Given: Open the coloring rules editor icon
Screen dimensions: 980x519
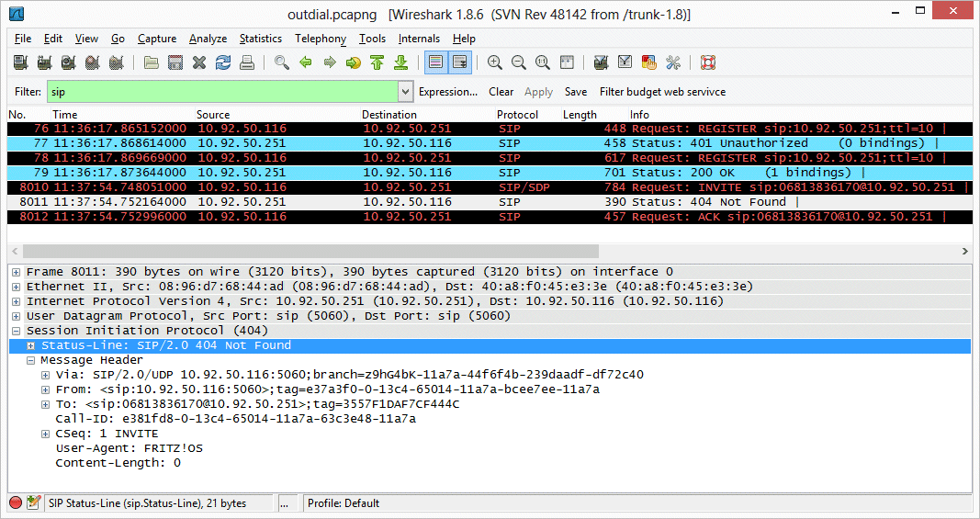Looking at the screenshot, I should coord(649,62).
